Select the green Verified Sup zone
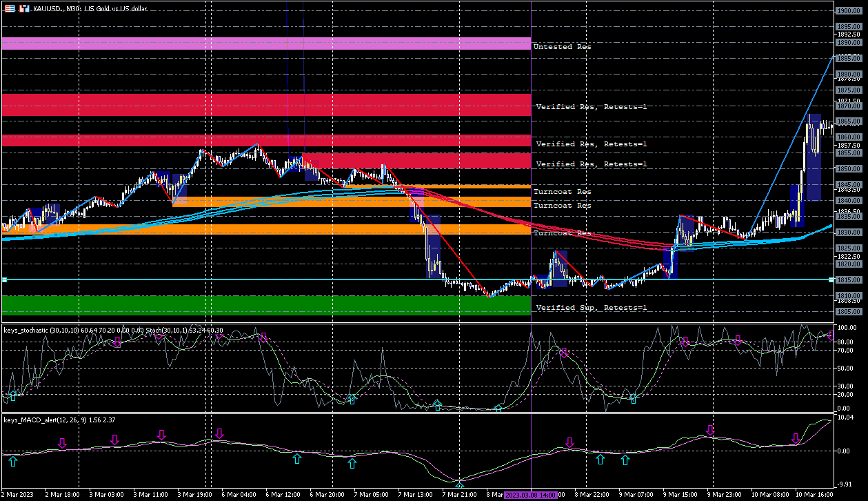 pyautogui.click(x=265, y=306)
